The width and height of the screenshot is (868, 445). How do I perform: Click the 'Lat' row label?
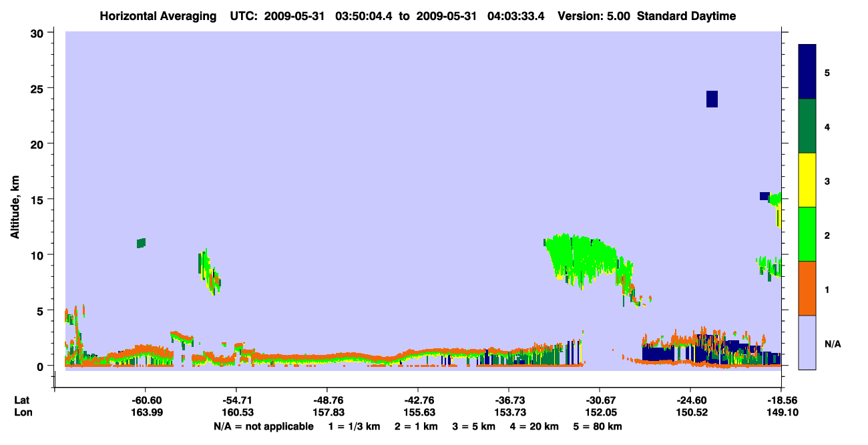click(21, 400)
